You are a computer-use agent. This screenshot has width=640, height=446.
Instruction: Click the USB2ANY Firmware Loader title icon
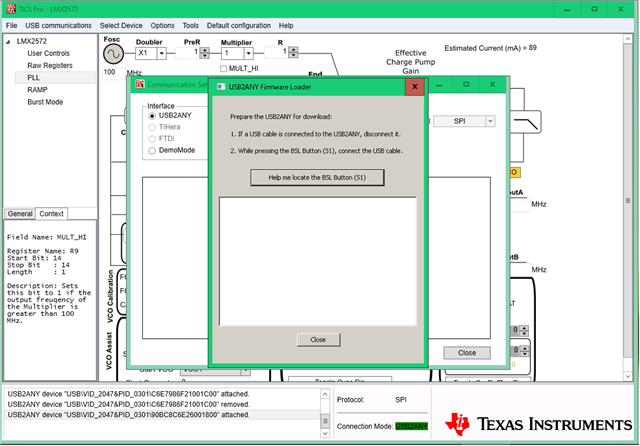(221, 87)
